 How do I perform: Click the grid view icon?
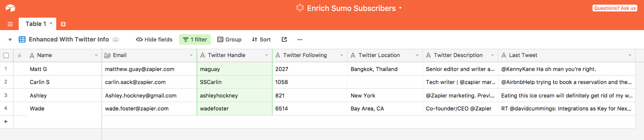(22, 39)
